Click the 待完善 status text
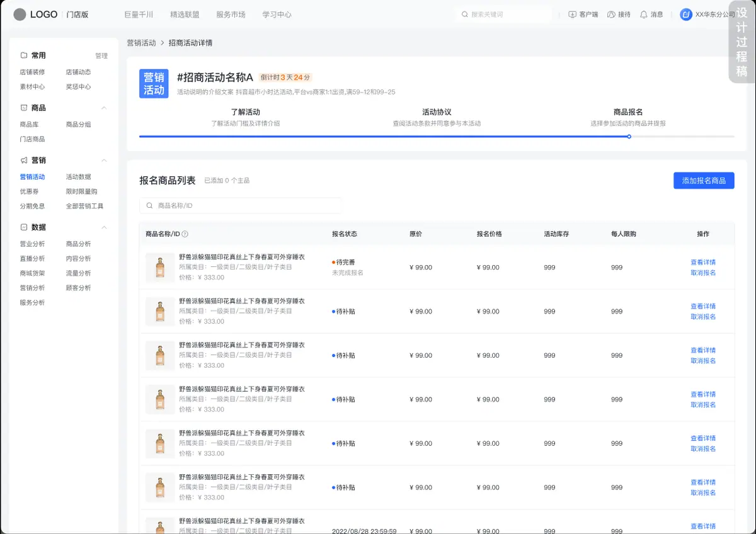The height and width of the screenshot is (534, 756). [x=345, y=262]
